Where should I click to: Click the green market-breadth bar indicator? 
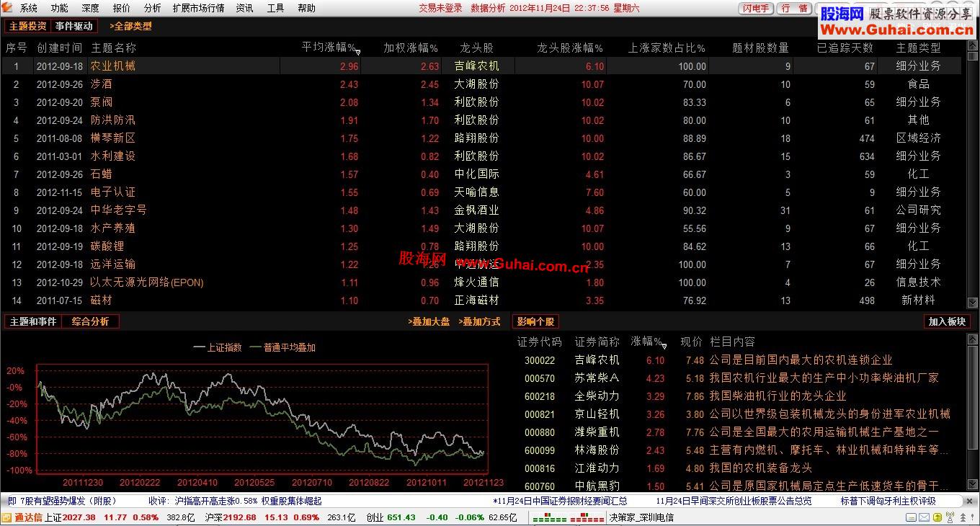[550, 518]
